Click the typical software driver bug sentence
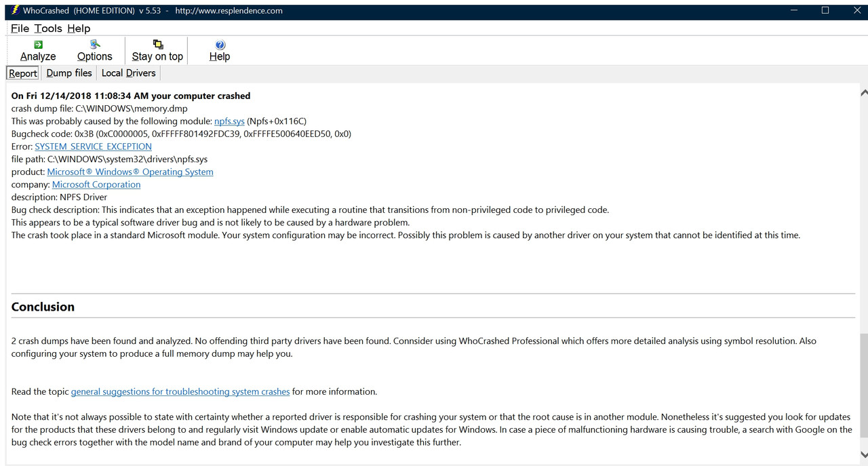This screenshot has height=466, width=868. [210, 222]
